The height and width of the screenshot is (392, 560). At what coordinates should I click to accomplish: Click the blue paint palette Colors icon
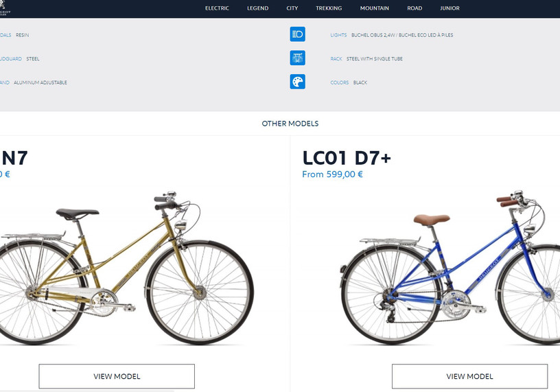click(x=298, y=82)
